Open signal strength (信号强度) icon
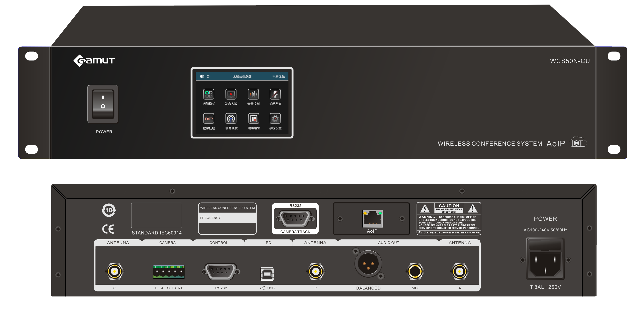 tap(231, 118)
